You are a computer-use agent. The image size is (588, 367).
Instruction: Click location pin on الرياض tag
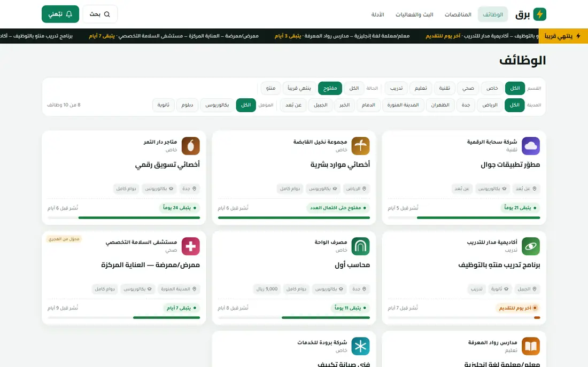pos(364,189)
